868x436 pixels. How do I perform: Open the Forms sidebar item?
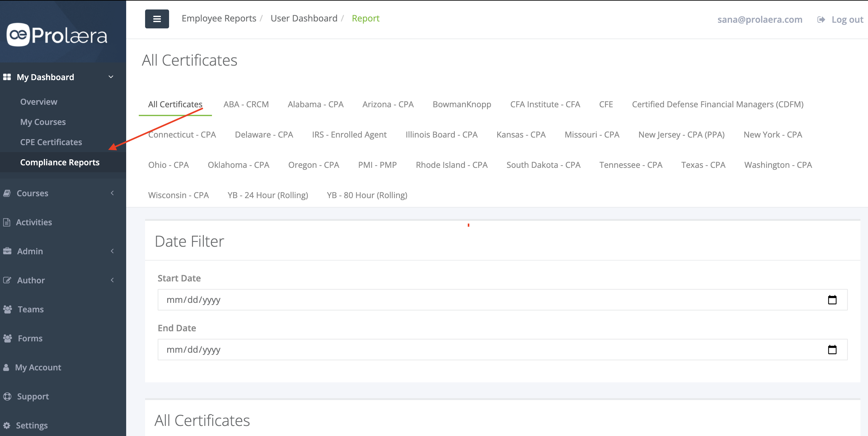click(x=30, y=338)
